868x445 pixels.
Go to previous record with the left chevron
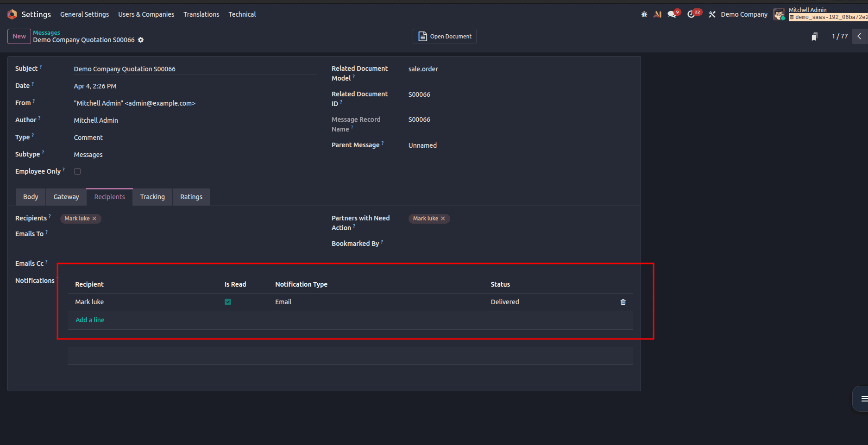pos(859,36)
